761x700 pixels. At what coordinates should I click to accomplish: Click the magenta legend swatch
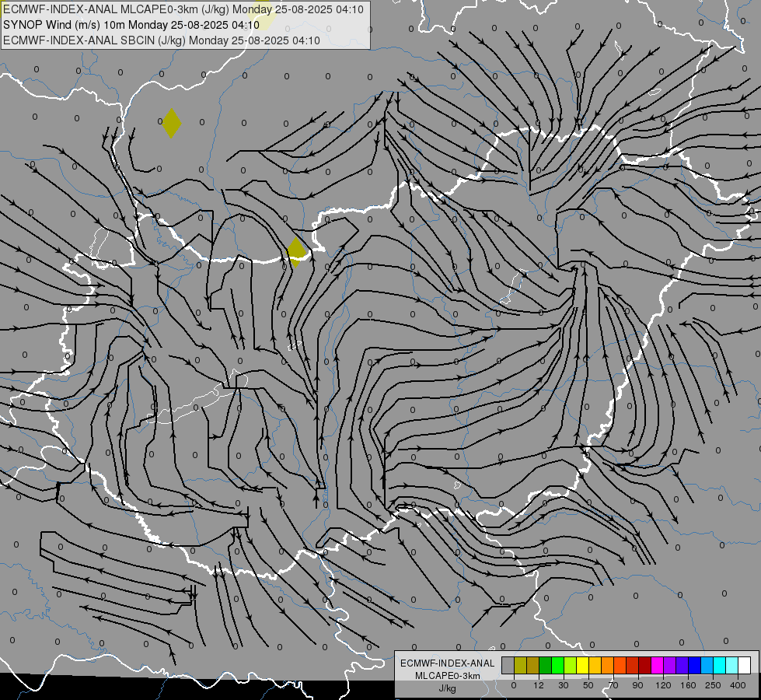pyautogui.click(x=658, y=665)
